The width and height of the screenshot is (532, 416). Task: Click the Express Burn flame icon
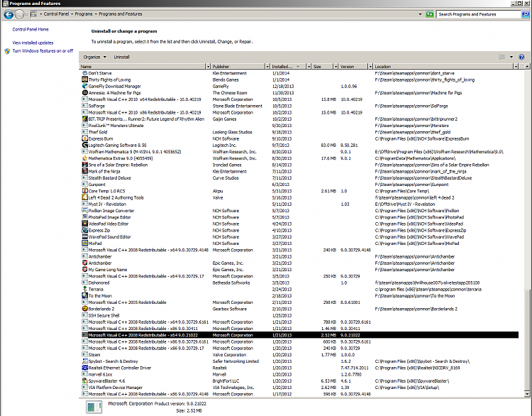click(85, 138)
